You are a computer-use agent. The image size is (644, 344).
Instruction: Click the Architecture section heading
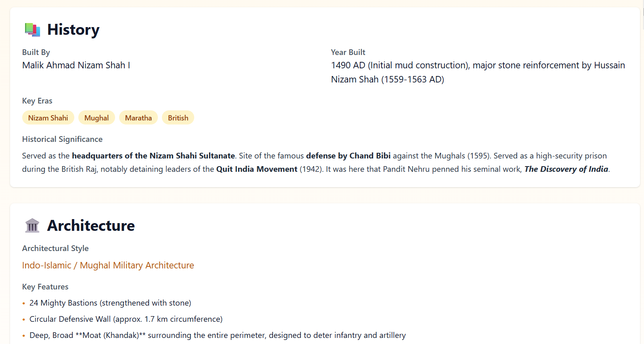coord(91,226)
